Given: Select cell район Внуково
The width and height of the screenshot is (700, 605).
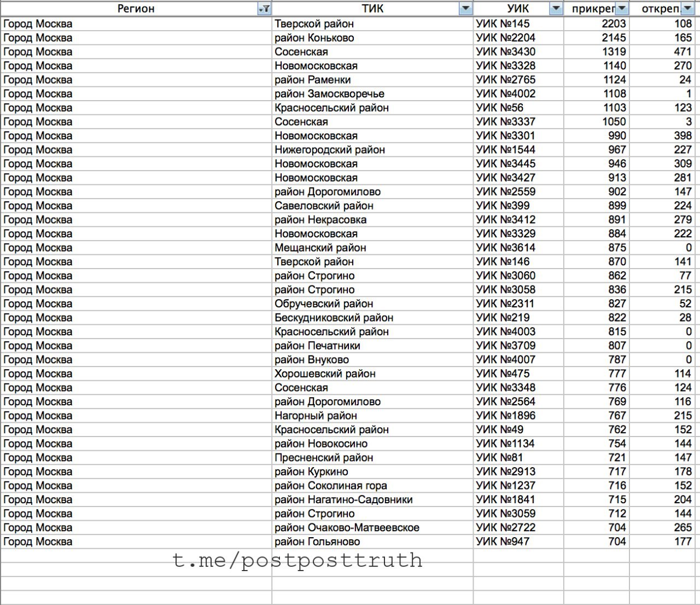Looking at the screenshot, I should click(372, 359).
